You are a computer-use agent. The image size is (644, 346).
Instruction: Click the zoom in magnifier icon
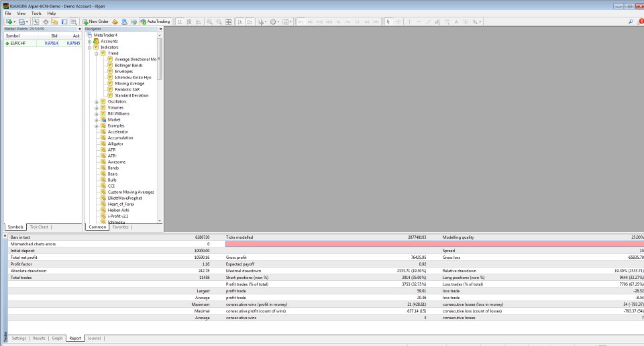209,21
